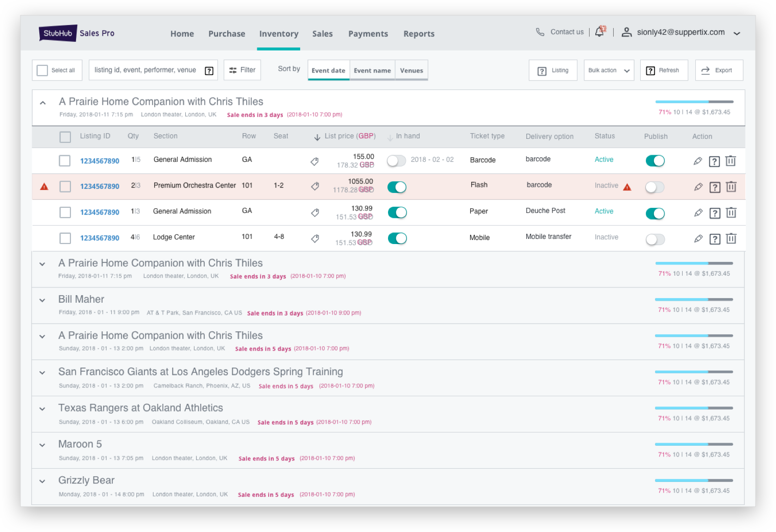Click the Bill Maher sales progress bar
The height and width of the screenshot is (532, 776).
pyautogui.click(x=694, y=299)
